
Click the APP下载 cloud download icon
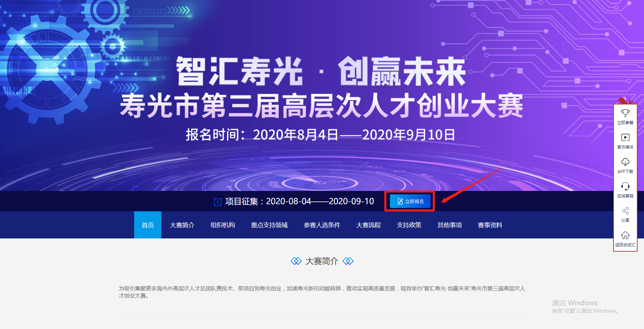tap(625, 162)
